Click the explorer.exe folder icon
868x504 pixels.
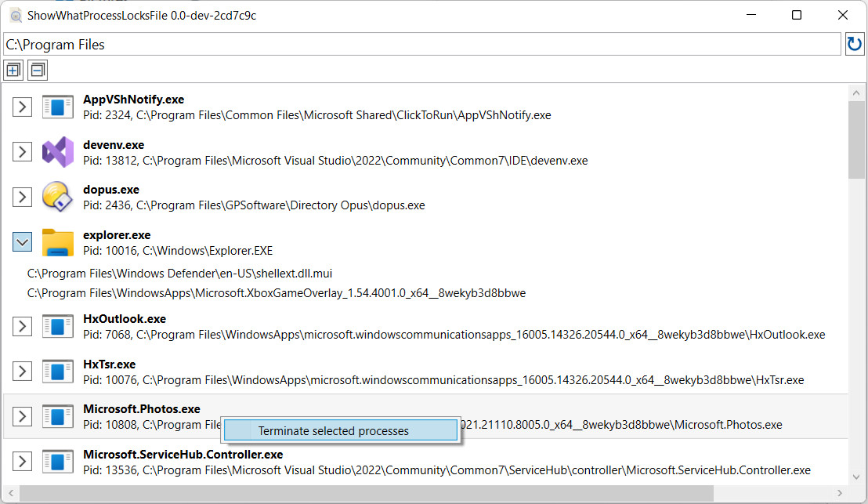tap(57, 242)
